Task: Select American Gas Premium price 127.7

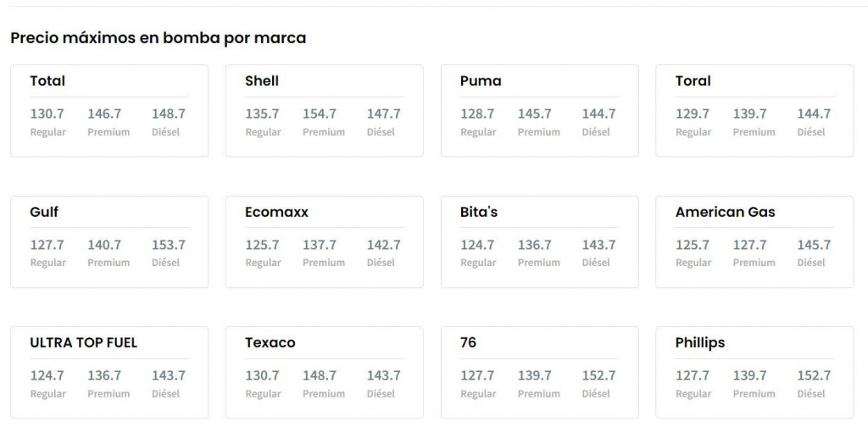Action: pyautogui.click(x=750, y=245)
